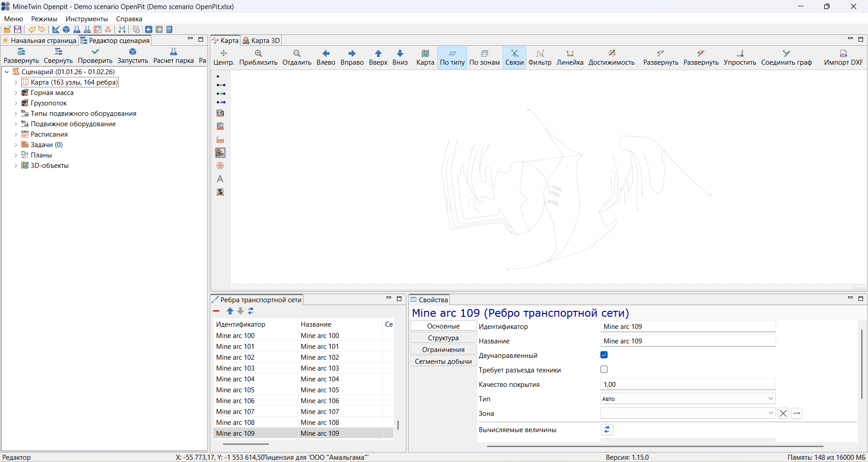Click the redo arrow icon

pyautogui.click(x=42, y=29)
